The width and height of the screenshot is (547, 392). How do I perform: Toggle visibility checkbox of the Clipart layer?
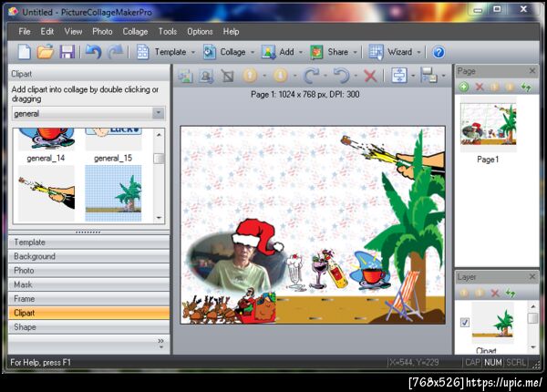[465, 322]
